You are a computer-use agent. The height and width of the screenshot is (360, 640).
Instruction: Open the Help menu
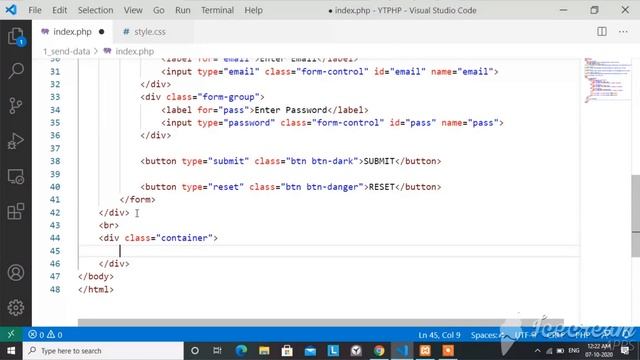pos(253,10)
